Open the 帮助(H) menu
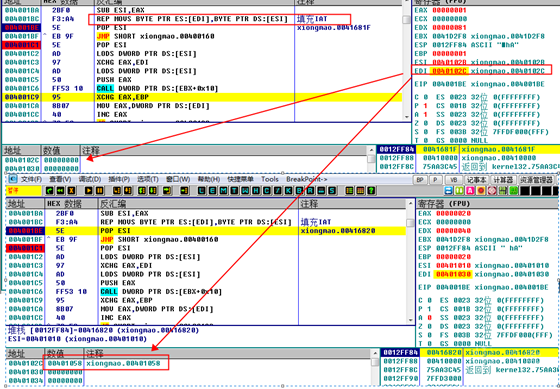Viewport: 560px width, 389px height. point(209,179)
